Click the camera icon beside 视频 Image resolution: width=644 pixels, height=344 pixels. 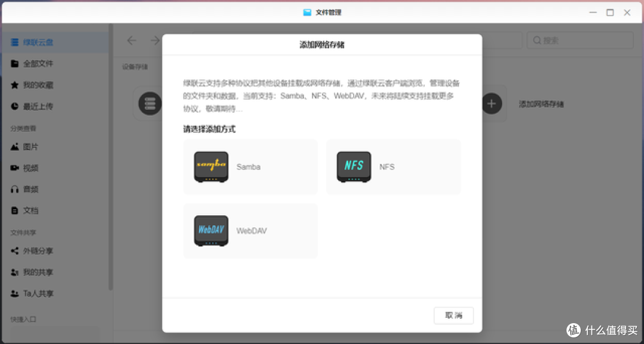(x=15, y=168)
